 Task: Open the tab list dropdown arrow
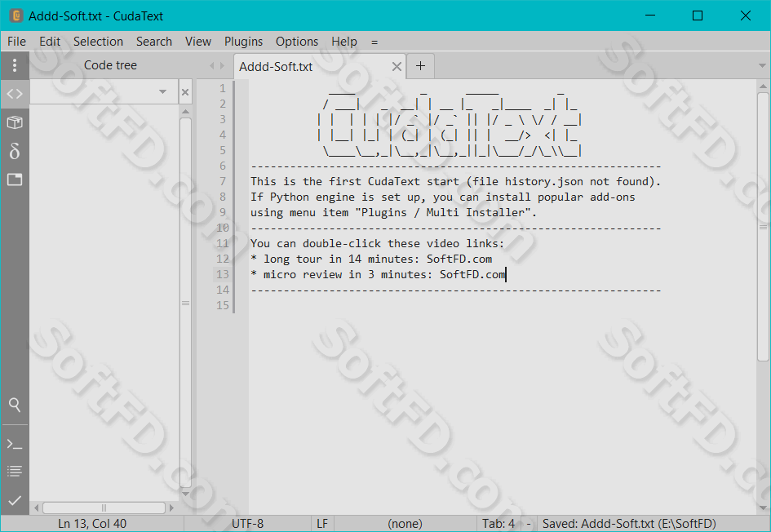pos(762,65)
